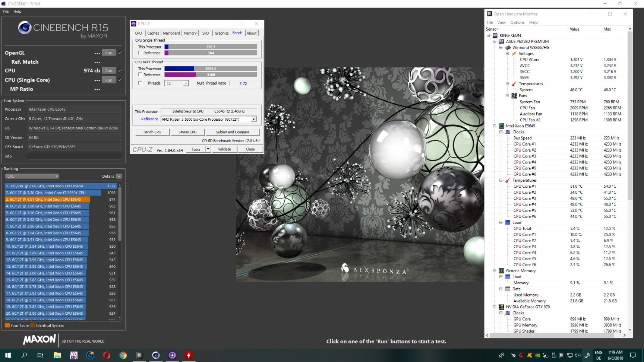Open the CPU ranking category dropdown
Viewport: 644px width, 362px height.
click(x=32, y=176)
